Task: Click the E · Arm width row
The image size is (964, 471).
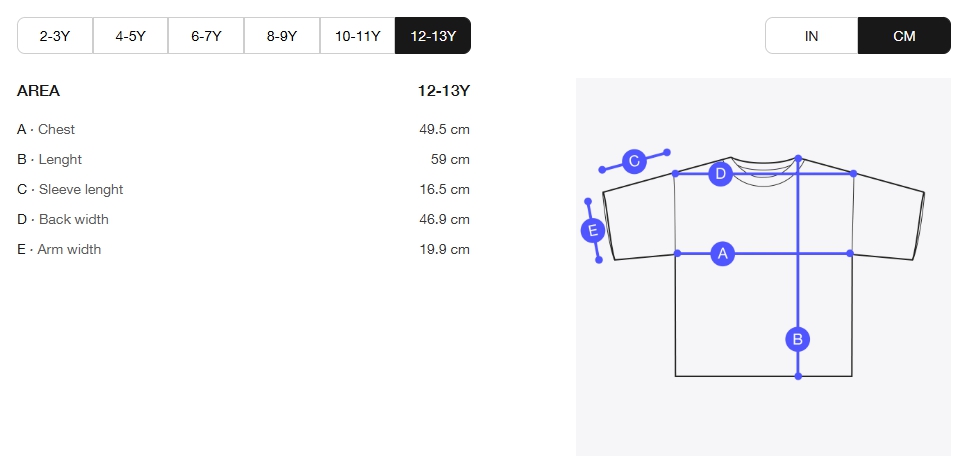Action: pos(243,250)
